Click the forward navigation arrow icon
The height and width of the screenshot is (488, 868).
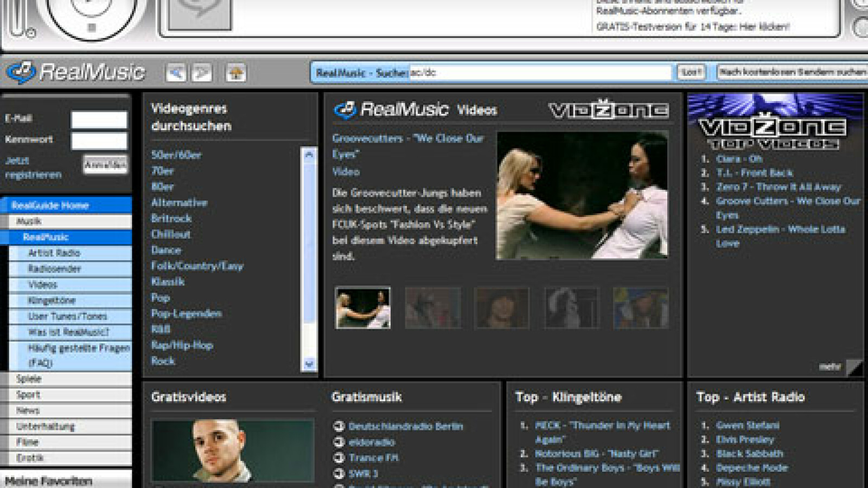202,73
